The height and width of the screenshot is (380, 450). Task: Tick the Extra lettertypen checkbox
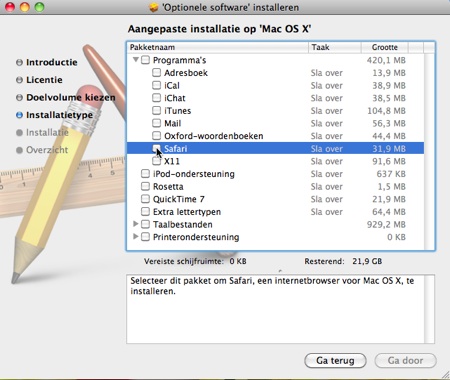[x=145, y=212]
